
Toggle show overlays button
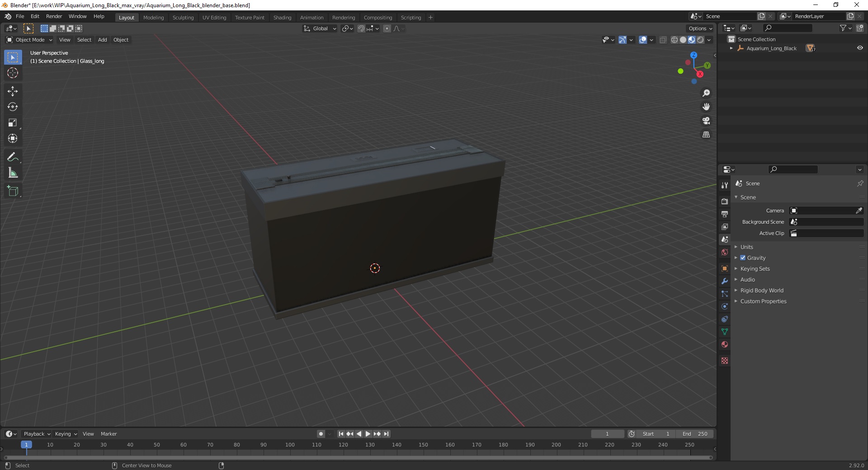pos(643,40)
